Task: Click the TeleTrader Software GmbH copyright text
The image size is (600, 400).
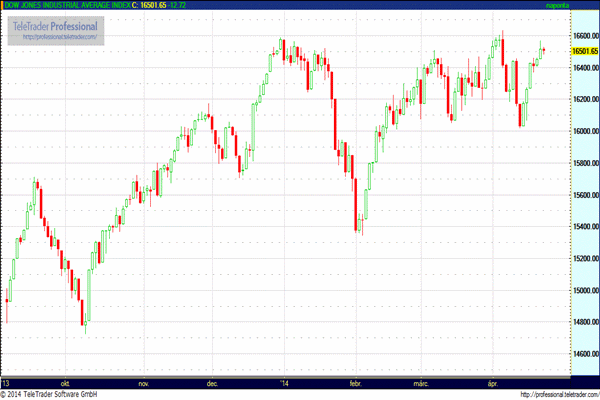Action: coord(49,394)
